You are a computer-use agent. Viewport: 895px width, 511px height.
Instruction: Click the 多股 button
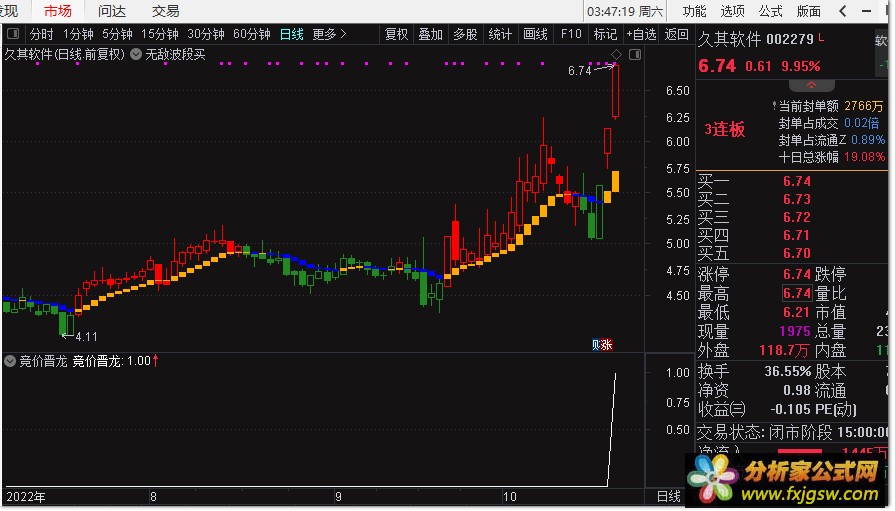pos(465,34)
